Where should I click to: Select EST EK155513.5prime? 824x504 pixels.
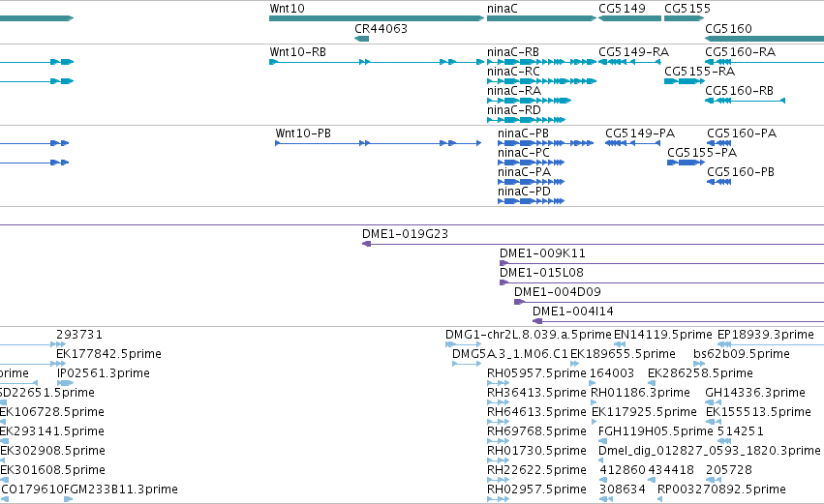[x=758, y=412]
